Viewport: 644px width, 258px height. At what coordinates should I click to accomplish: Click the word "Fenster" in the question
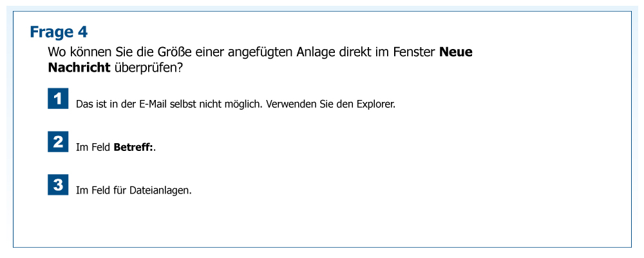pos(413,52)
